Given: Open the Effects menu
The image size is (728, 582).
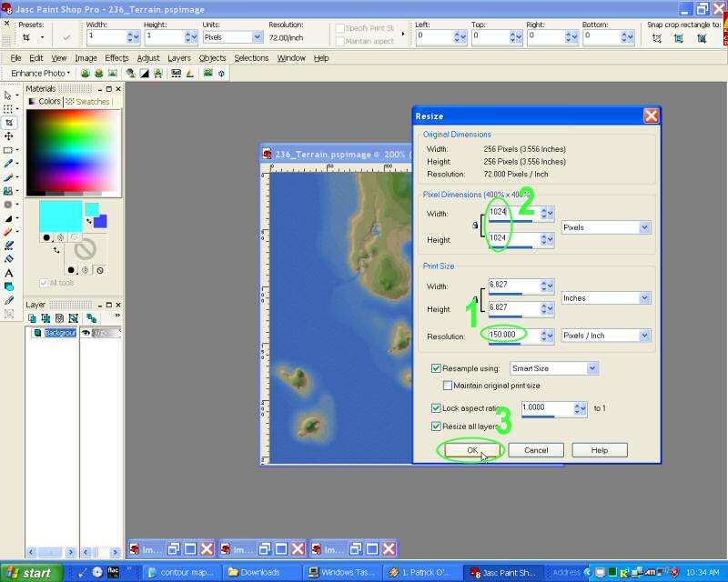Looking at the screenshot, I should tap(116, 58).
